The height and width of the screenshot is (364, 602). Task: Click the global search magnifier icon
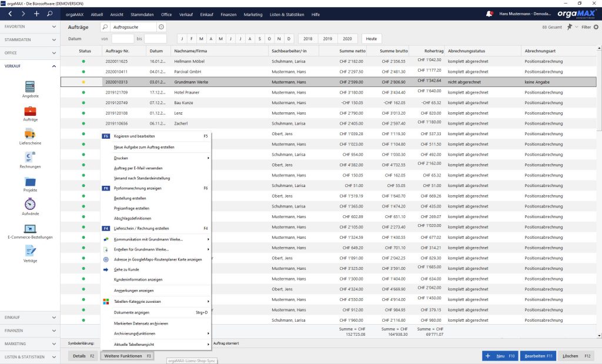tap(49, 14)
